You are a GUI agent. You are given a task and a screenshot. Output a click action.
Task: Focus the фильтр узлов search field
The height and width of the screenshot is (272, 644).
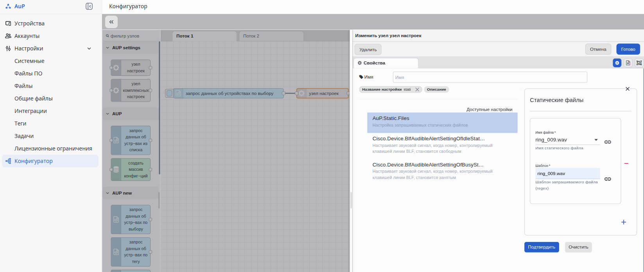131,36
